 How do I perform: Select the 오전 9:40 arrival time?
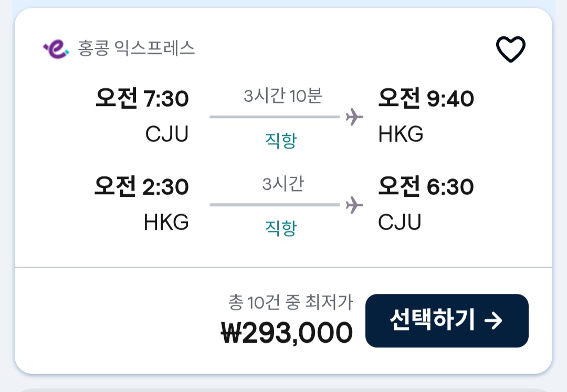click(426, 99)
